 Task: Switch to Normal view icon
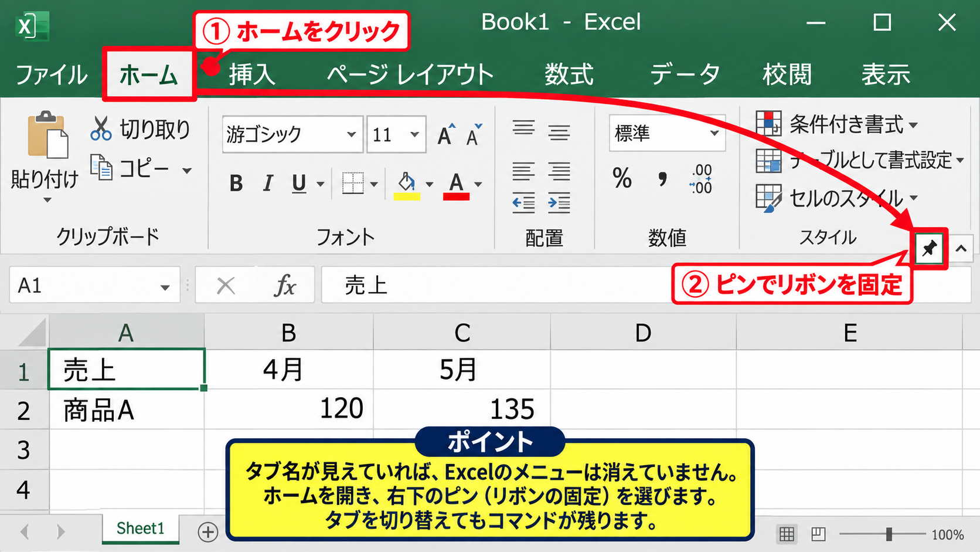tap(787, 534)
